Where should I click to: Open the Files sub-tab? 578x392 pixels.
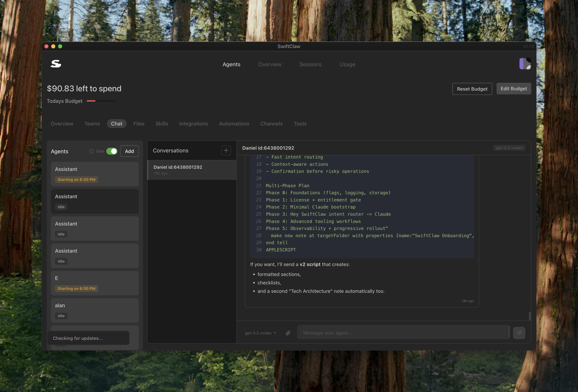pos(139,124)
